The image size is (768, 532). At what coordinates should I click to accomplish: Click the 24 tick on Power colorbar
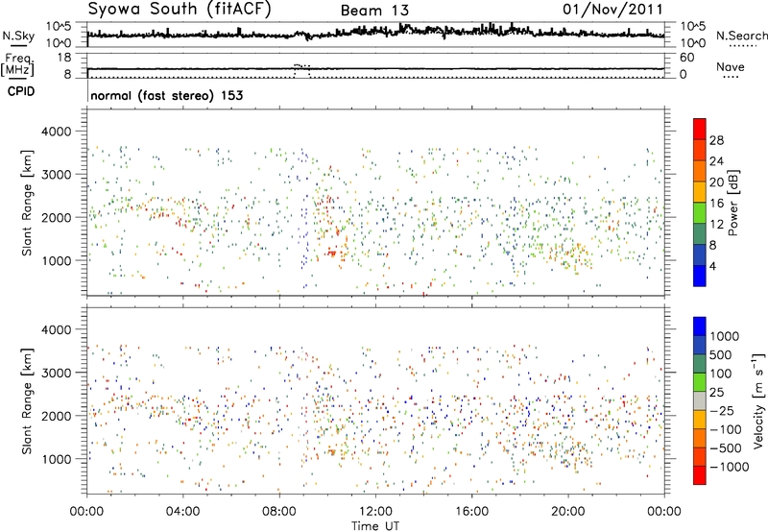click(x=716, y=161)
